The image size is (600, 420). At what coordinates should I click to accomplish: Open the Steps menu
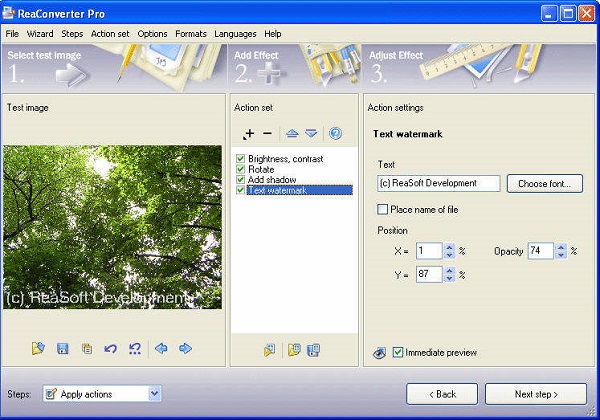click(x=72, y=34)
